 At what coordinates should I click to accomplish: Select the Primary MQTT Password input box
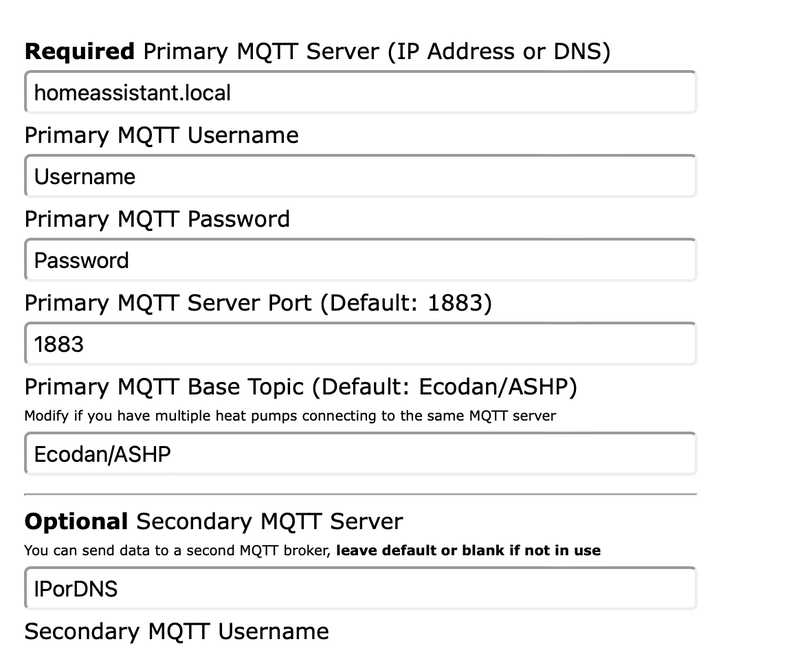[360, 261]
